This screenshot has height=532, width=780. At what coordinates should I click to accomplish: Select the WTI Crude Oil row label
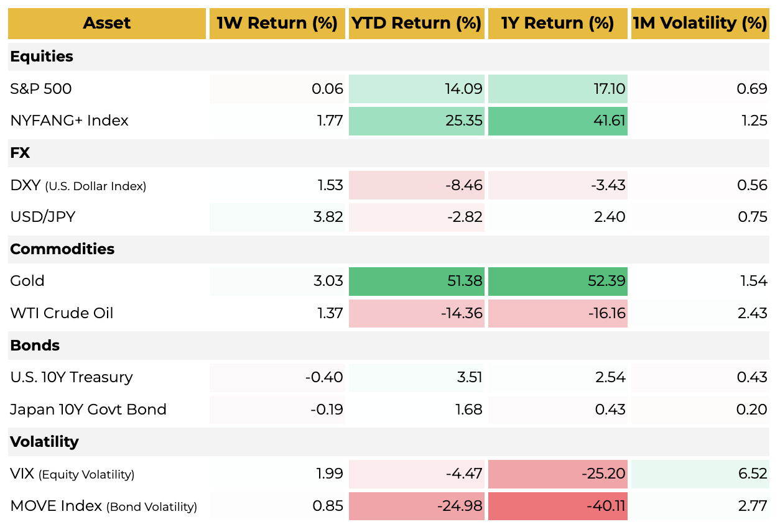click(62, 313)
